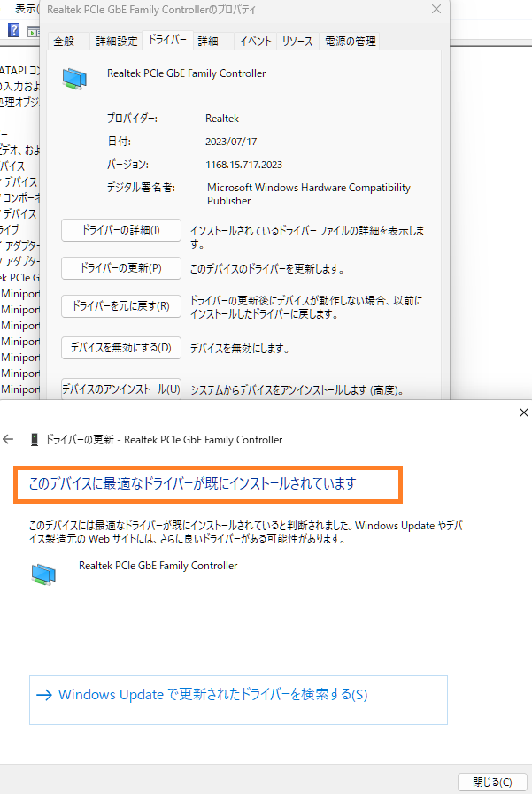Go to the 電源の管理 tab
532x794 pixels.
click(350, 41)
